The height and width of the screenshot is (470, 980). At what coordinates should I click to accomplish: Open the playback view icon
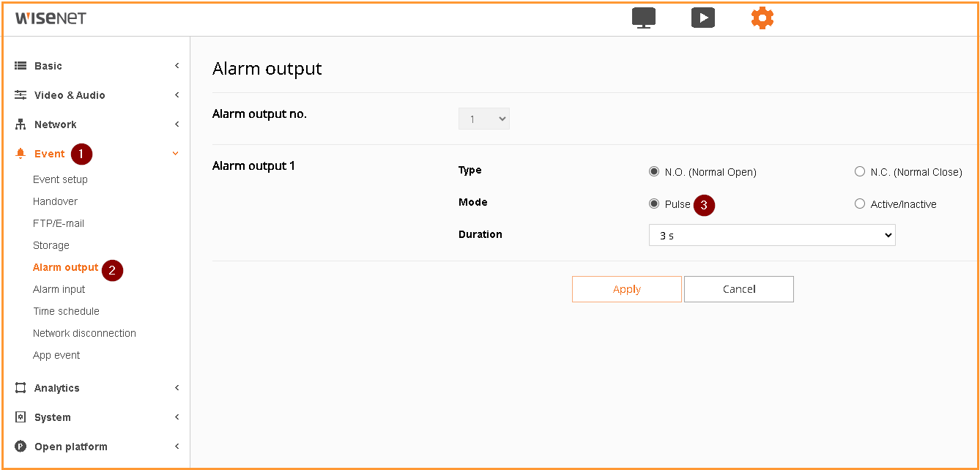pyautogui.click(x=703, y=18)
